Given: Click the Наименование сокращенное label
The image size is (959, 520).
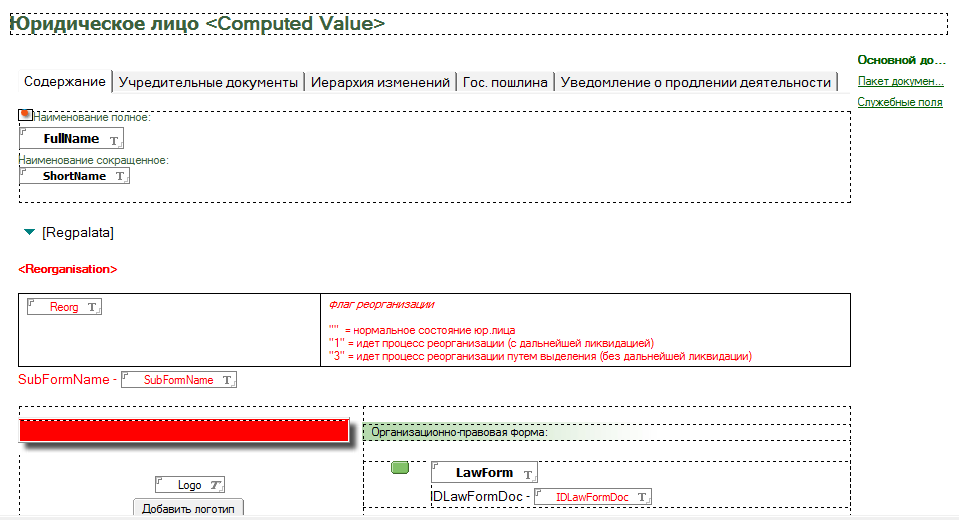Looking at the screenshot, I should 94,160.
